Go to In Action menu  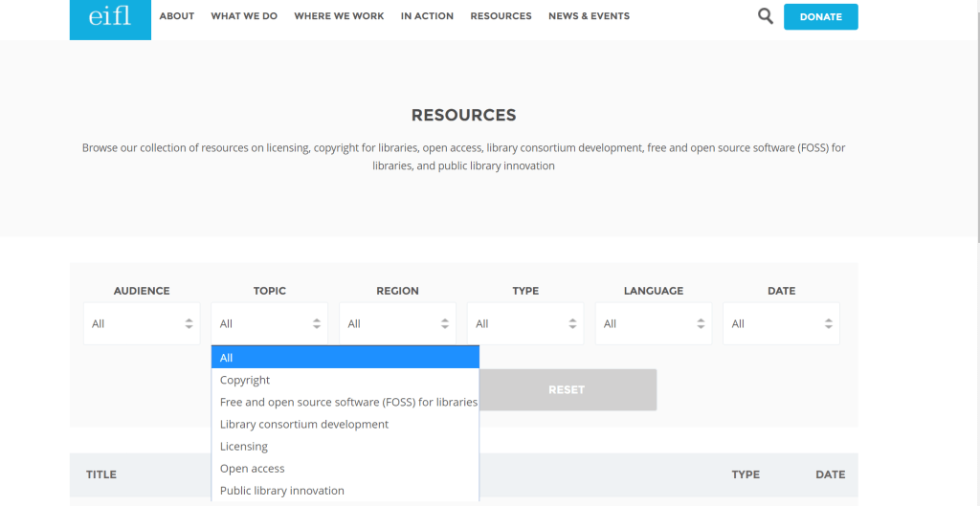pos(427,16)
